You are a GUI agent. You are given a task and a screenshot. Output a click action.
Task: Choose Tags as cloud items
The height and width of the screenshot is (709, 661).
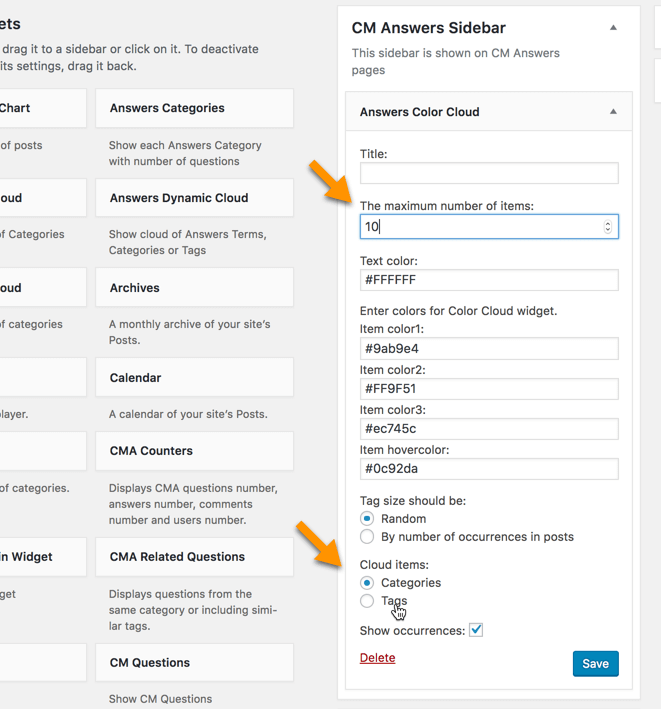[367, 601]
